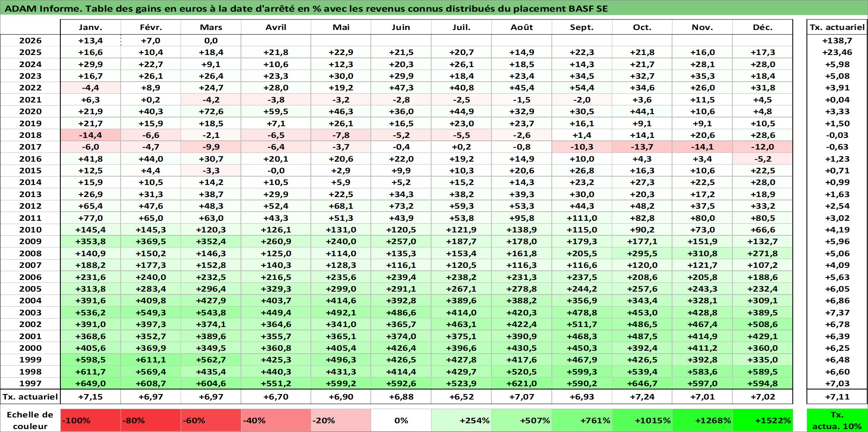Select the 'Mars' column header

(x=211, y=27)
